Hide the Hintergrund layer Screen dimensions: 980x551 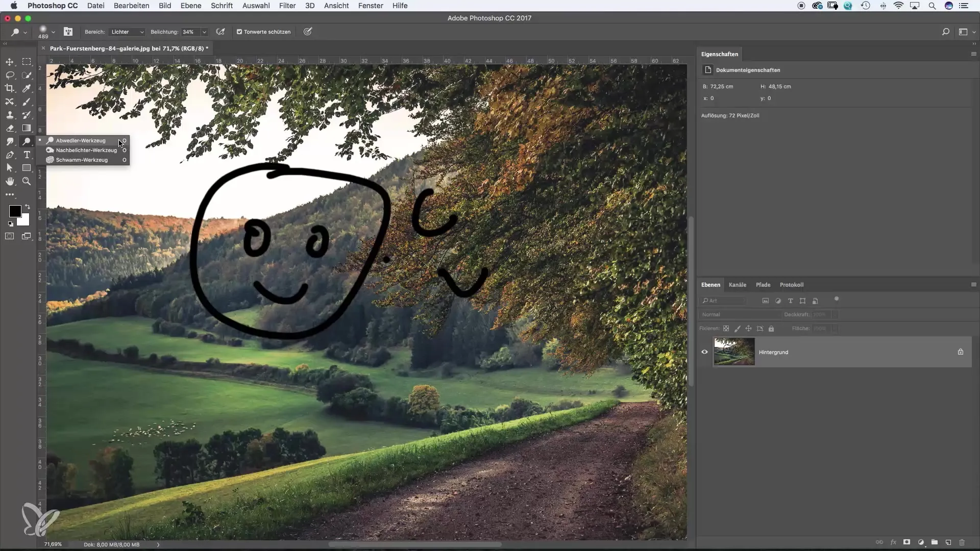pyautogui.click(x=704, y=352)
